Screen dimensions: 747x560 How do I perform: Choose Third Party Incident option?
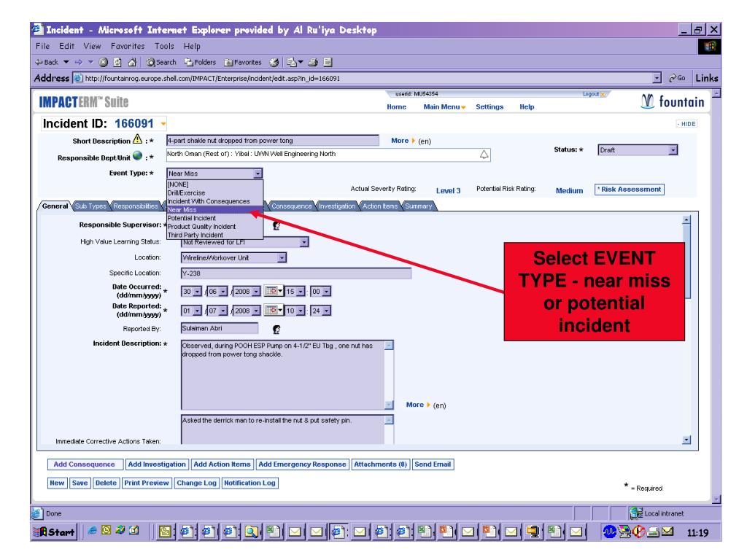pyautogui.click(x=214, y=235)
